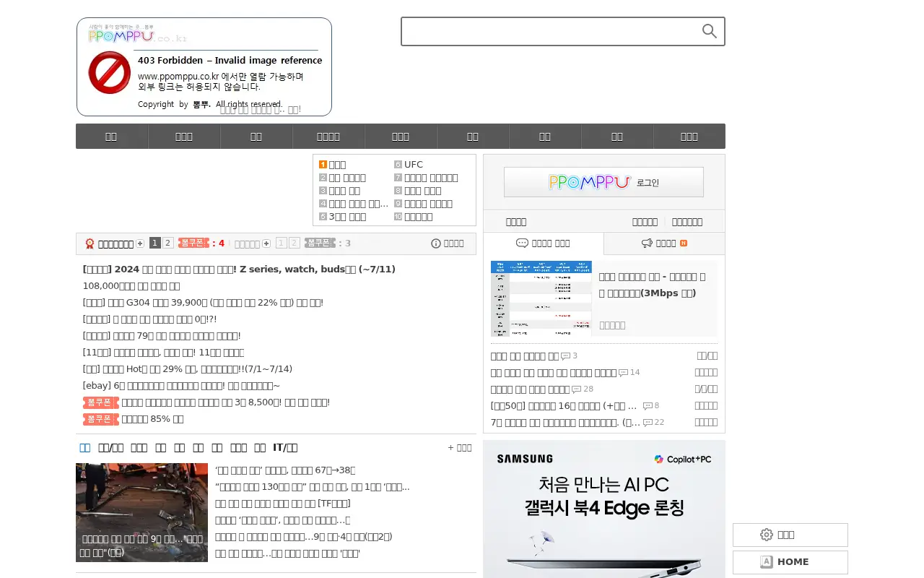This screenshot has width=924, height=578.
Task: Click the gray coupon badge showing 3
Action: (x=319, y=243)
